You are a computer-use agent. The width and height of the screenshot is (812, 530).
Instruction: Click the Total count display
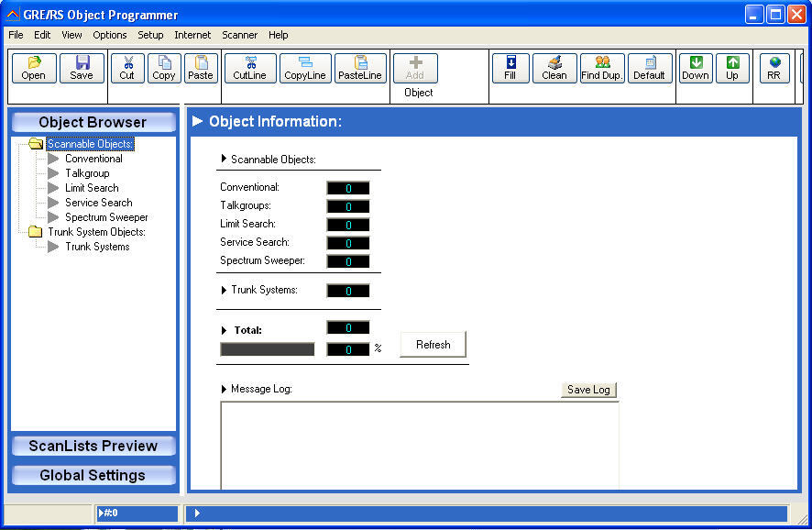point(348,327)
